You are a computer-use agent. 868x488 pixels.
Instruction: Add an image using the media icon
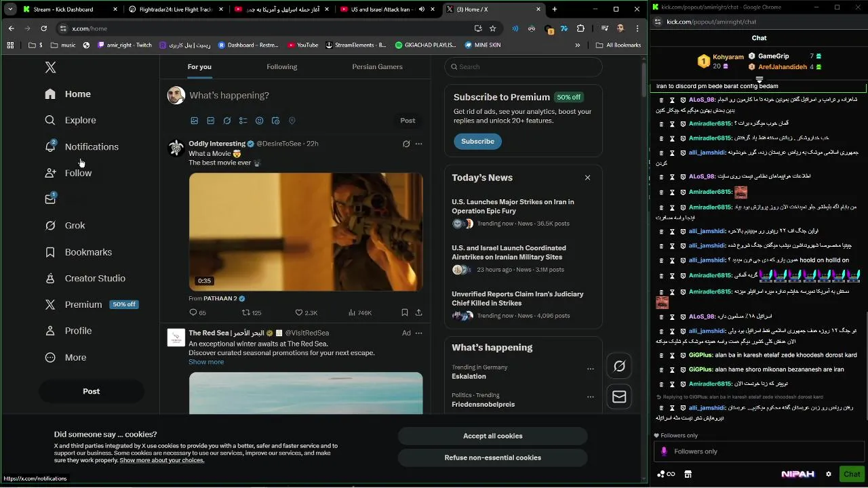(x=195, y=121)
